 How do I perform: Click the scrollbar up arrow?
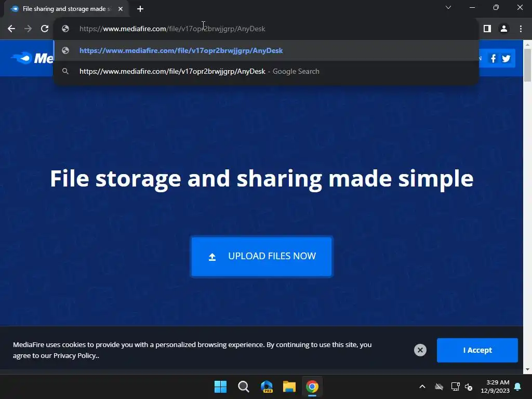[527, 44]
